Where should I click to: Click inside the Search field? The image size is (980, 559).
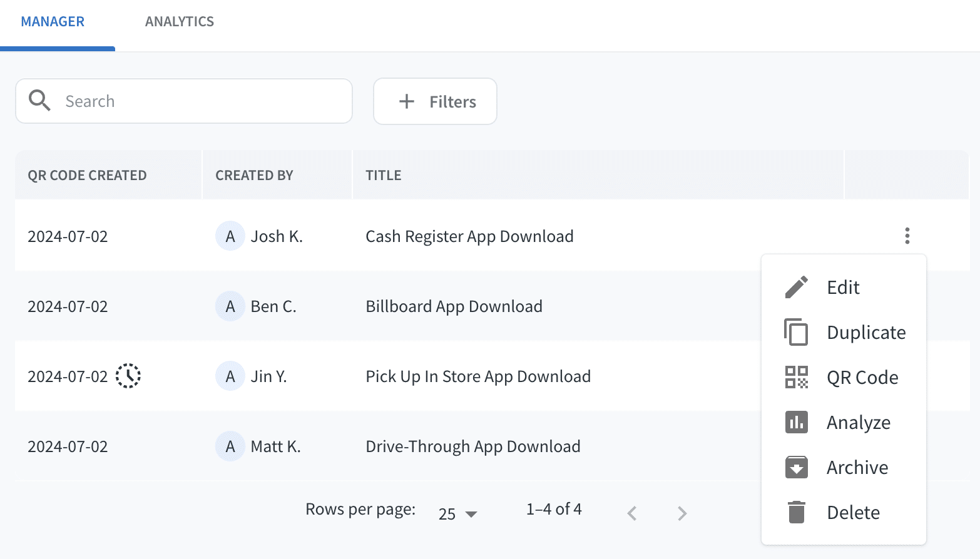tap(188, 101)
